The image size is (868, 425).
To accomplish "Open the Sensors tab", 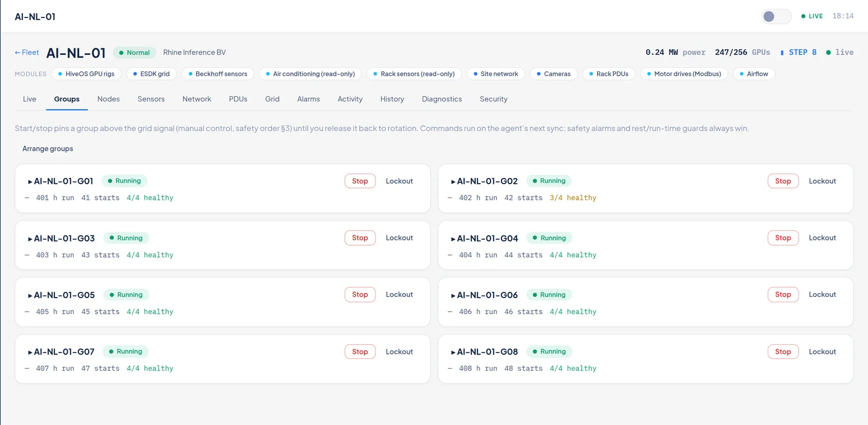I will [x=151, y=99].
